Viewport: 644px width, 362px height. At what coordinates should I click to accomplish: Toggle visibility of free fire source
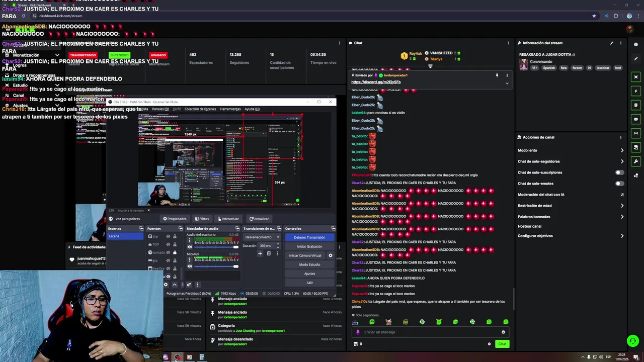pyautogui.click(x=169, y=268)
